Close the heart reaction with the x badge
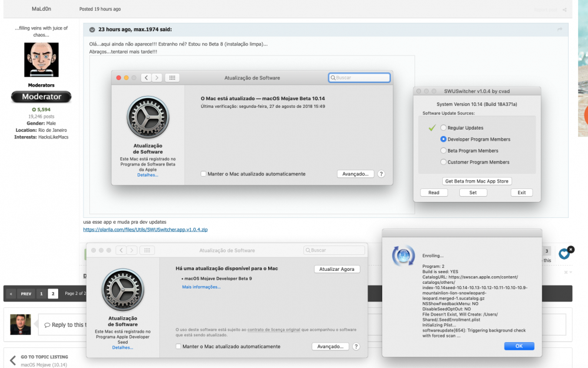Viewport: 588px width, 368px height. (571, 249)
